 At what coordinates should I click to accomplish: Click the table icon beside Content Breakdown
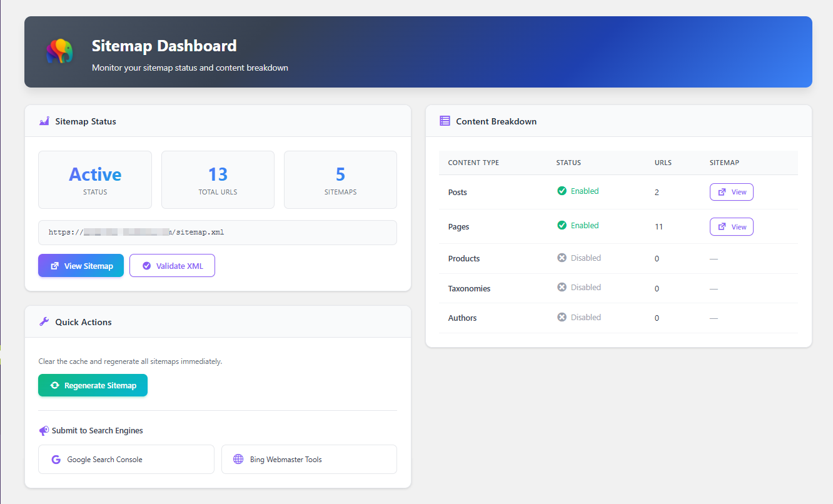coord(445,121)
